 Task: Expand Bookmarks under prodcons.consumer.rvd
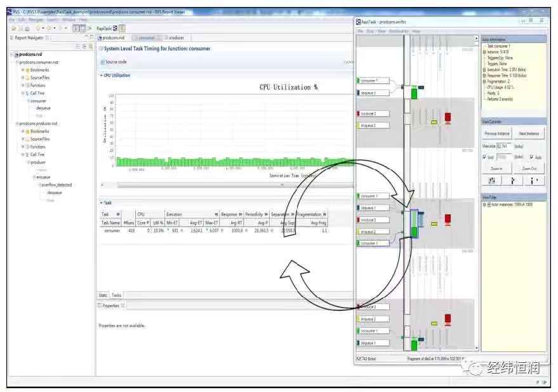tap(22, 70)
